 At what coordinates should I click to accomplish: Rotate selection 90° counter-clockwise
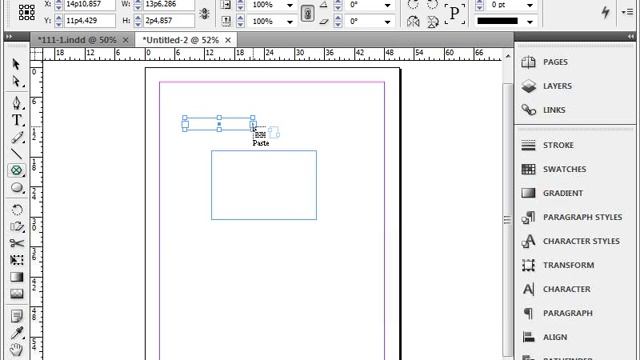point(433,4)
